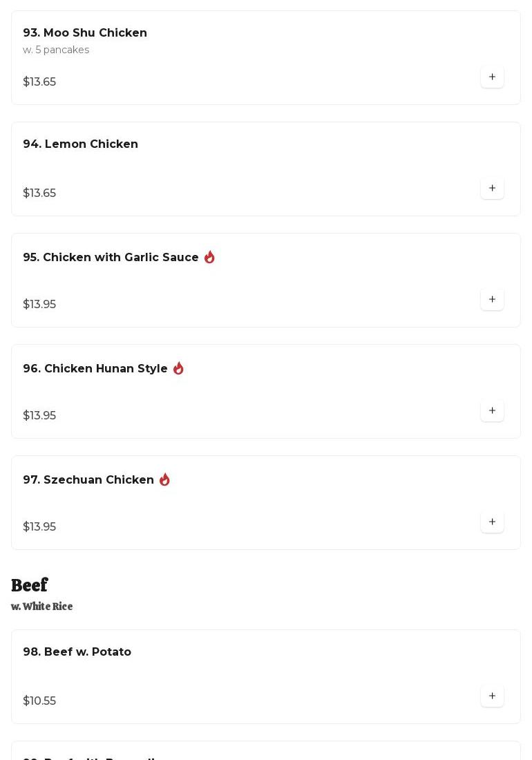Add Chicken with Garlic Sauce via plus
Image resolution: width=532 pixels, height=760 pixels.
tap(492, 299)
